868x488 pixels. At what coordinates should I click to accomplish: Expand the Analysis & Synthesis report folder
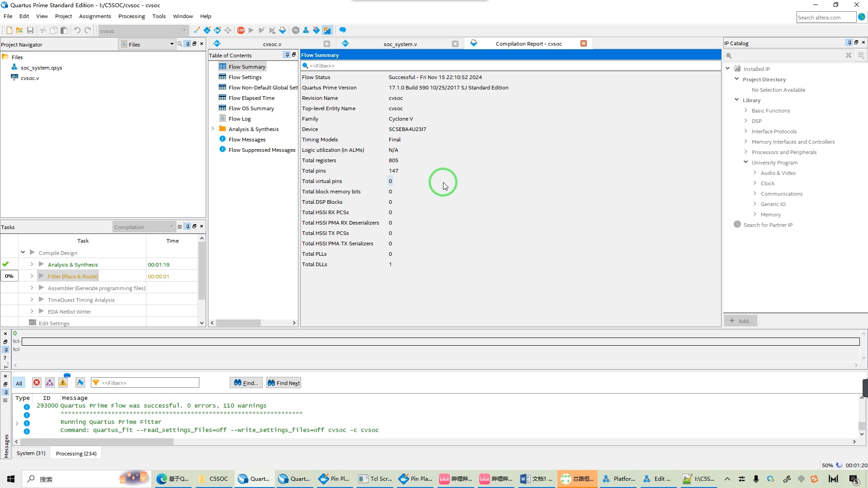click(x=213, y=129)
